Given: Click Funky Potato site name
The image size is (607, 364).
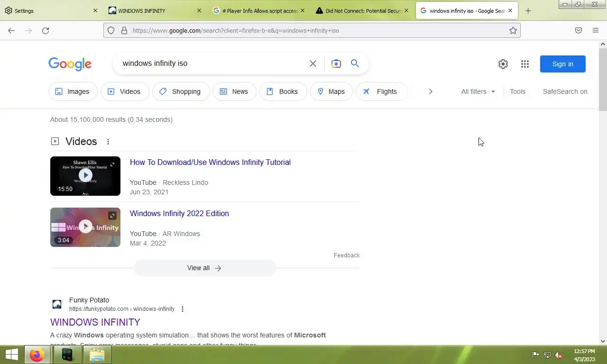Looking at the screenshot, I should coord(89,300).
